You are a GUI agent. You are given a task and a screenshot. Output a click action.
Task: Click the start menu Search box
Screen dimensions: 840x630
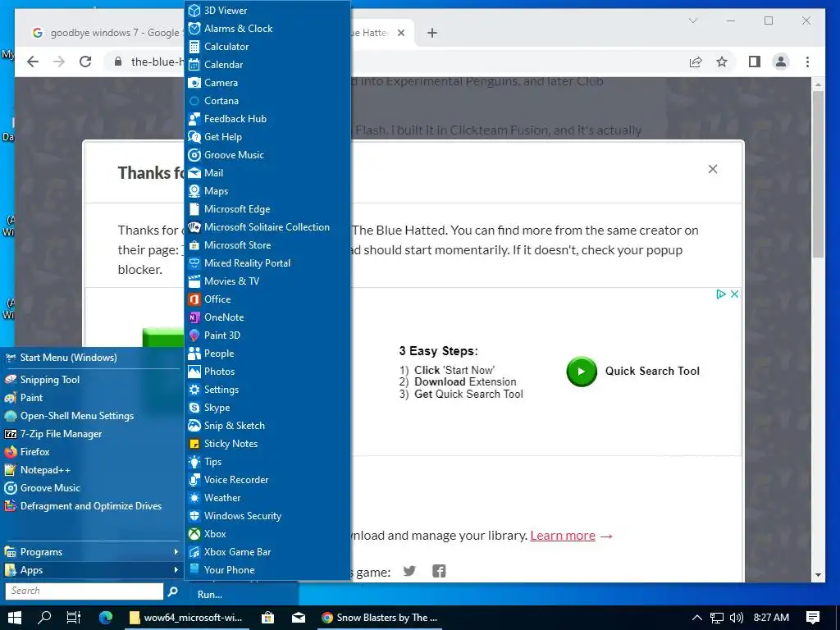[84, 591]
